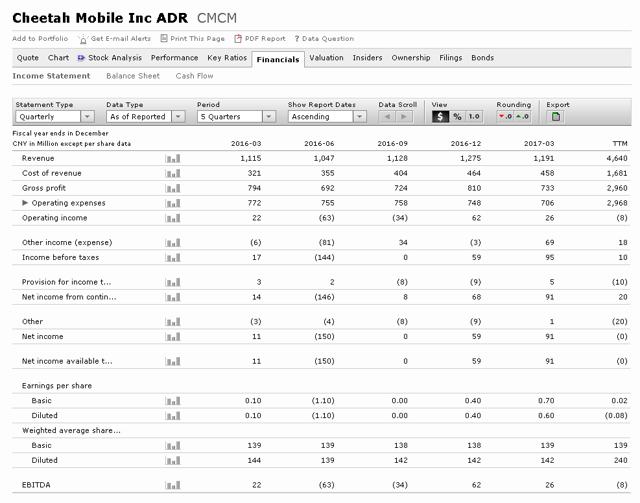The width and height of the screenshot is (640, 503).
Task: Select the Financials tab
Action: tap(278, 60)
